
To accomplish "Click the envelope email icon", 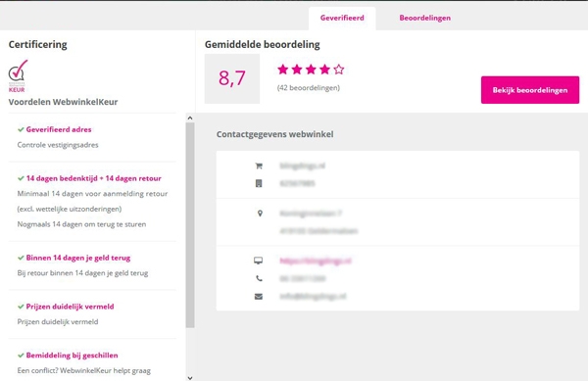I will (x=259, y=297).
